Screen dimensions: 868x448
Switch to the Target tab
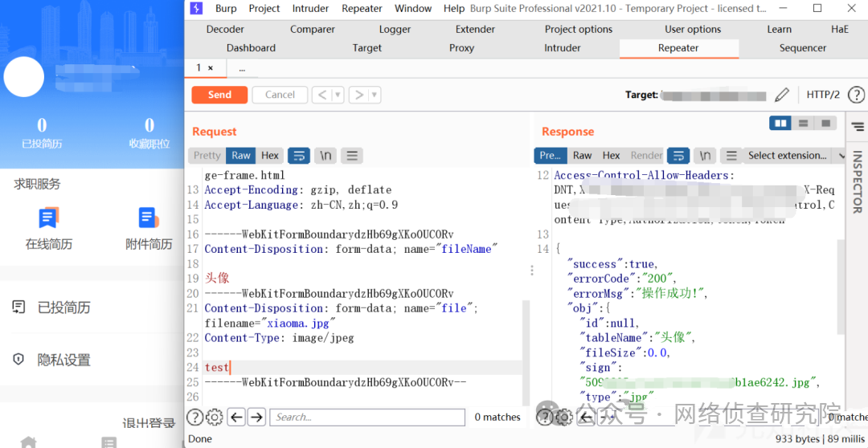click(367, 48)
